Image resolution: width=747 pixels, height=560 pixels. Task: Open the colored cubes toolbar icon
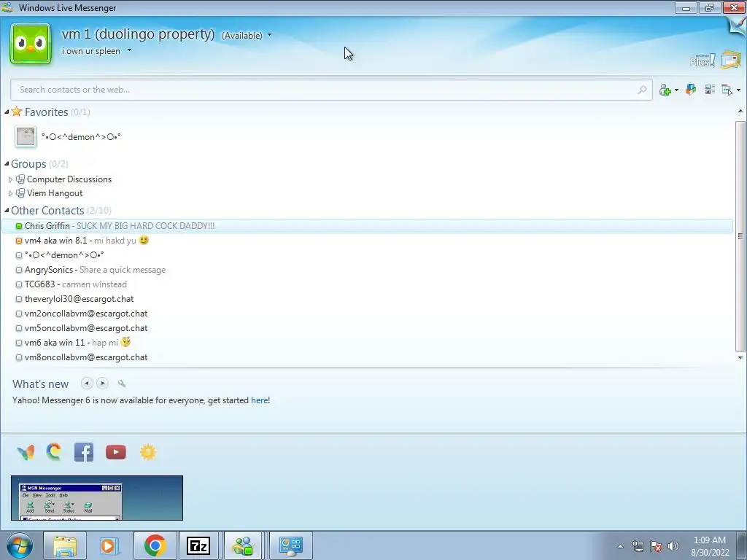[690, 89]
